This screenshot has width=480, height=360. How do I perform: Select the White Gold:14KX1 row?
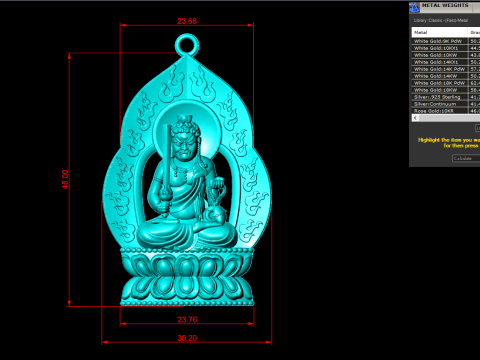point(446,62)
